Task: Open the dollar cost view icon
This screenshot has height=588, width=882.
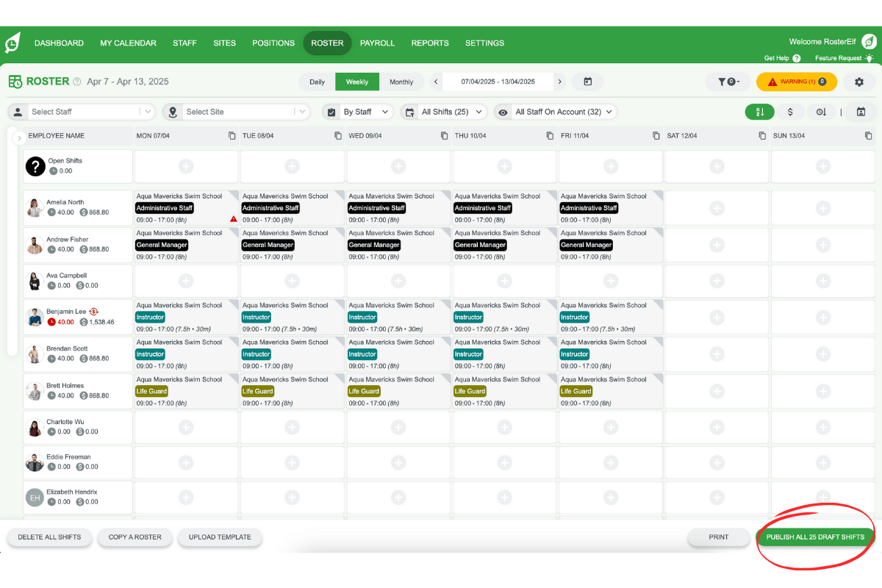Action: (791, 112)
